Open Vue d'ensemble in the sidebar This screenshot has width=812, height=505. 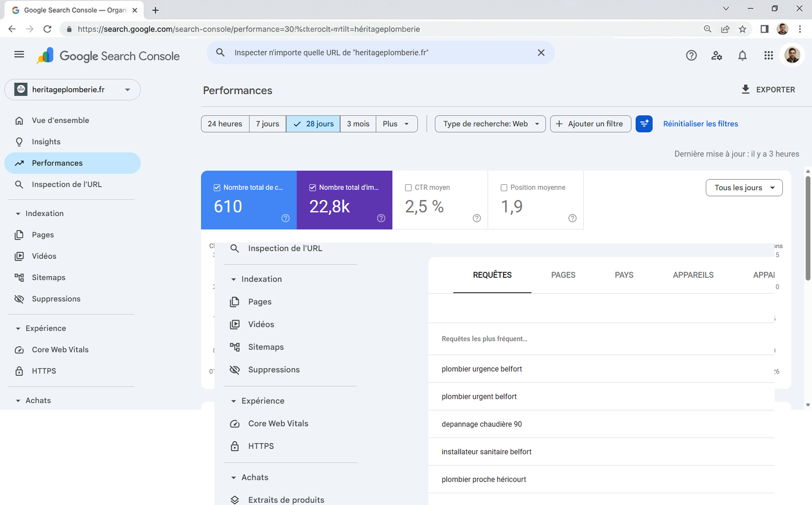[72, 120]
